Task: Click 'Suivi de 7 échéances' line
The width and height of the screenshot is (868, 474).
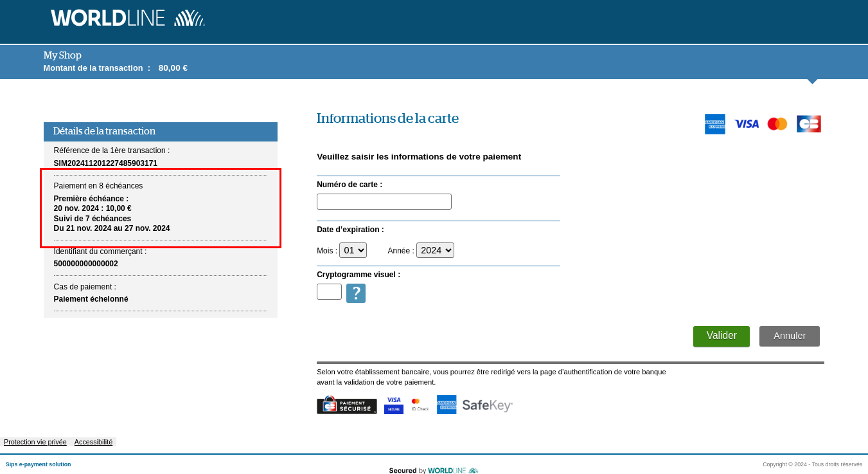Action: (x=93, y=219)
